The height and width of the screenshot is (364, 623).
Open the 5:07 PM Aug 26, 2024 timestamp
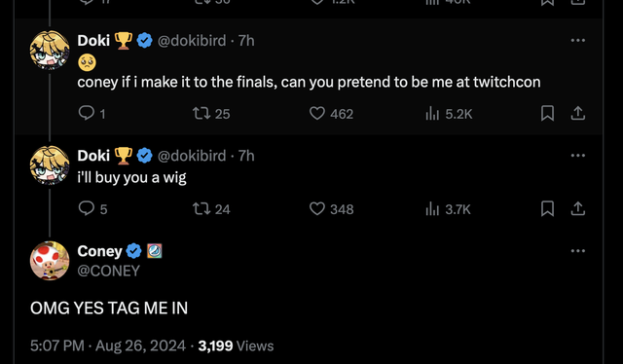(108, 346)
